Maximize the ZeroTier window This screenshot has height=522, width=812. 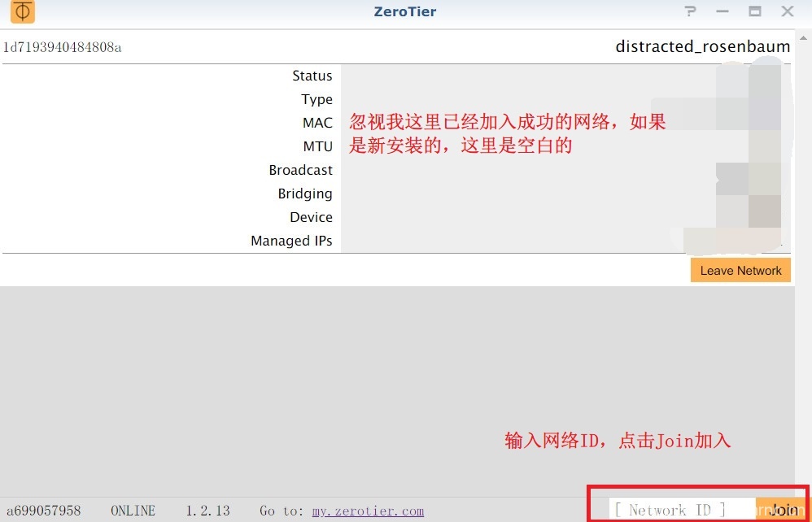(x=755, y=11)
